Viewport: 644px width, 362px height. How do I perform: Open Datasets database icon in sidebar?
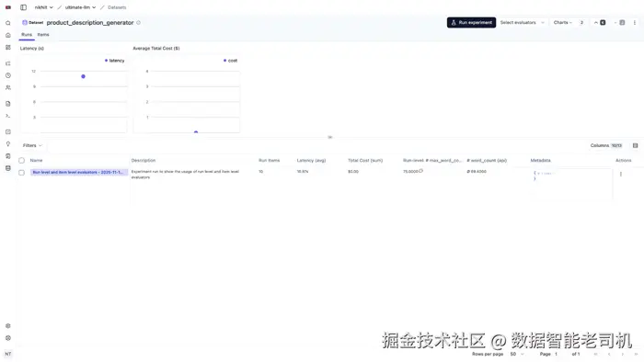pos(7,168)
